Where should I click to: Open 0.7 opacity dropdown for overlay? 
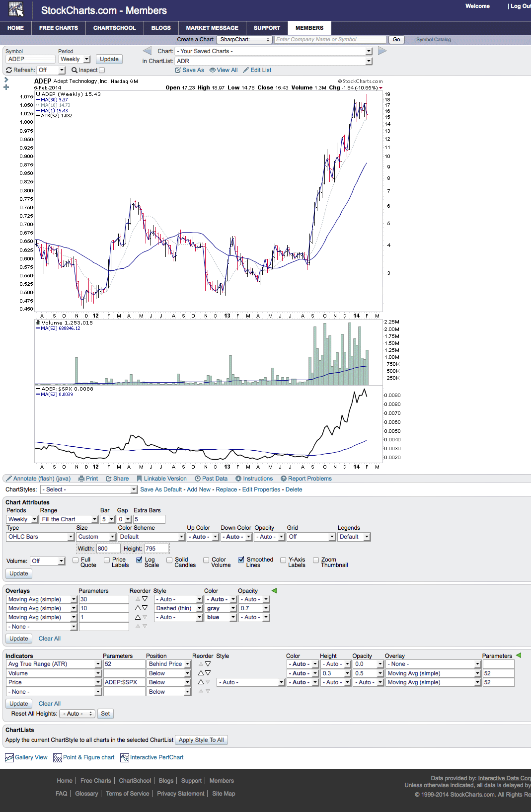[254, 608]
